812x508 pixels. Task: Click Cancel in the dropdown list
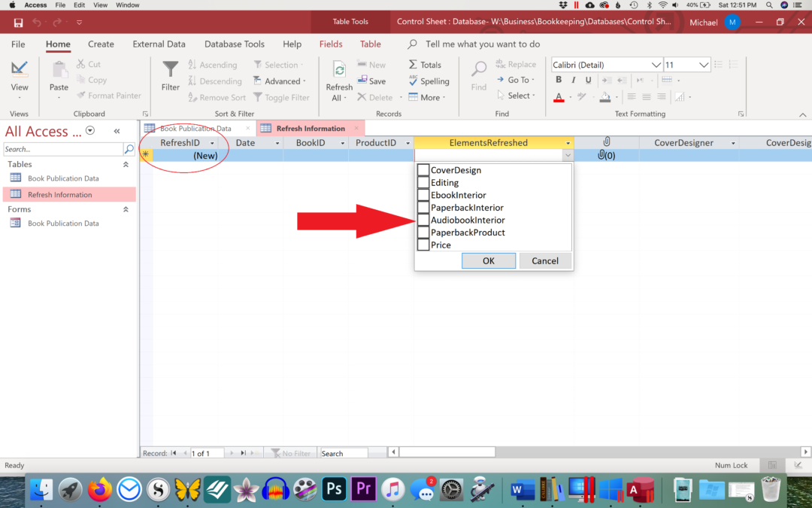[x=545, y=260]
